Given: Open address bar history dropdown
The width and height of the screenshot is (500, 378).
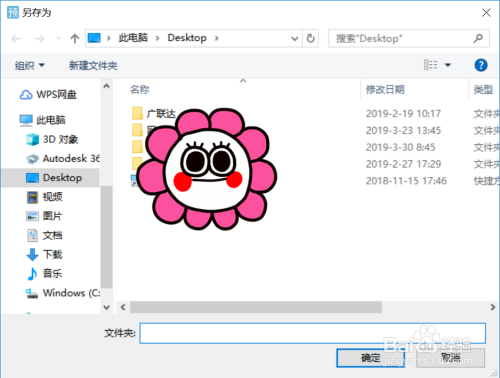Looking at the screenshot, I should tap(294, 39).
